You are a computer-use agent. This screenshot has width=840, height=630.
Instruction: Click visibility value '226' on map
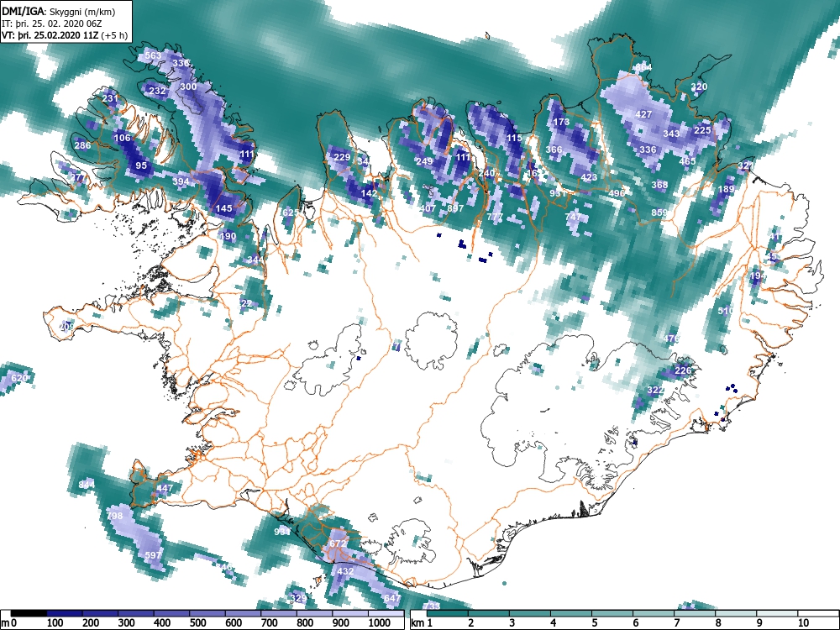coord(682,370)
